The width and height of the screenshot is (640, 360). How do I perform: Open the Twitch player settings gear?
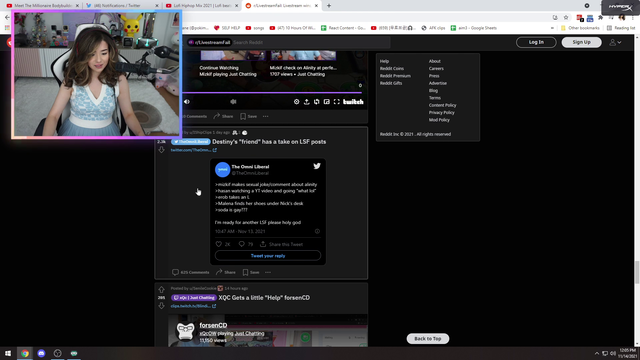tap(296, 102)
